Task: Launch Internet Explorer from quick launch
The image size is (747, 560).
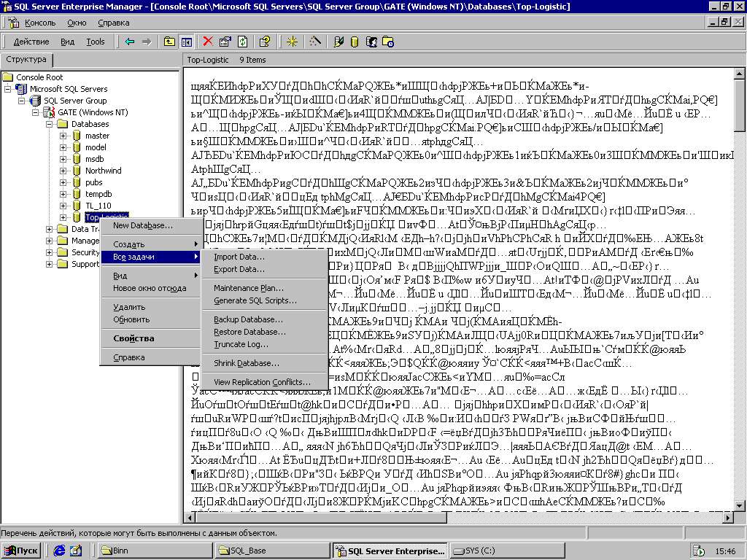Action: [x=59, y=551]
